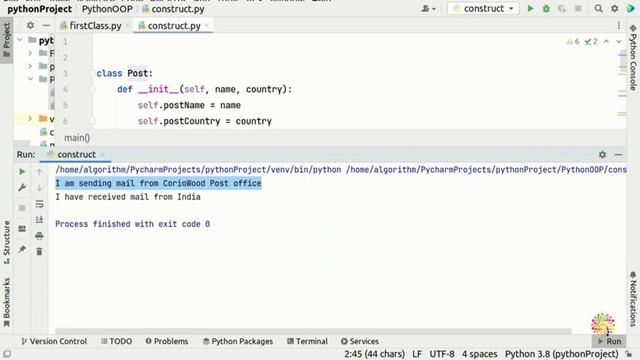The width and height of the screenshot is (640, 360).
Task: Open the Python Packages tool window
Action: point(238,341)
